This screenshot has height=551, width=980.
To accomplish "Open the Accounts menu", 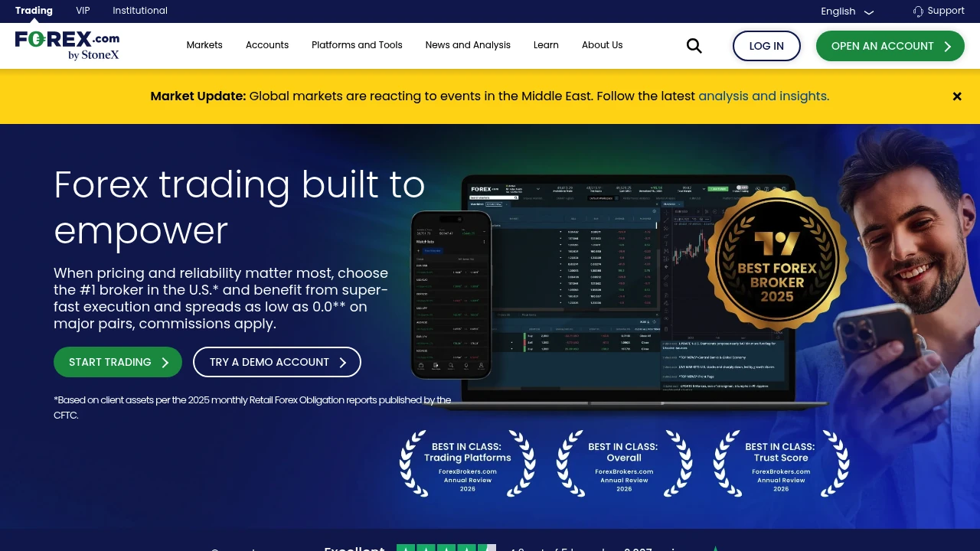I will [x=267, y=45].
